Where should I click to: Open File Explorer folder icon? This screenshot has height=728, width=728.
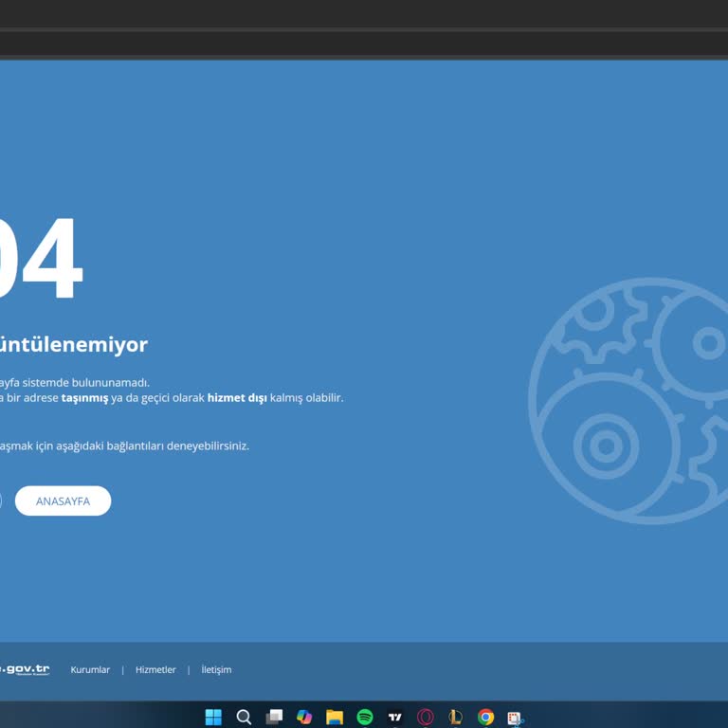point(335,717)
